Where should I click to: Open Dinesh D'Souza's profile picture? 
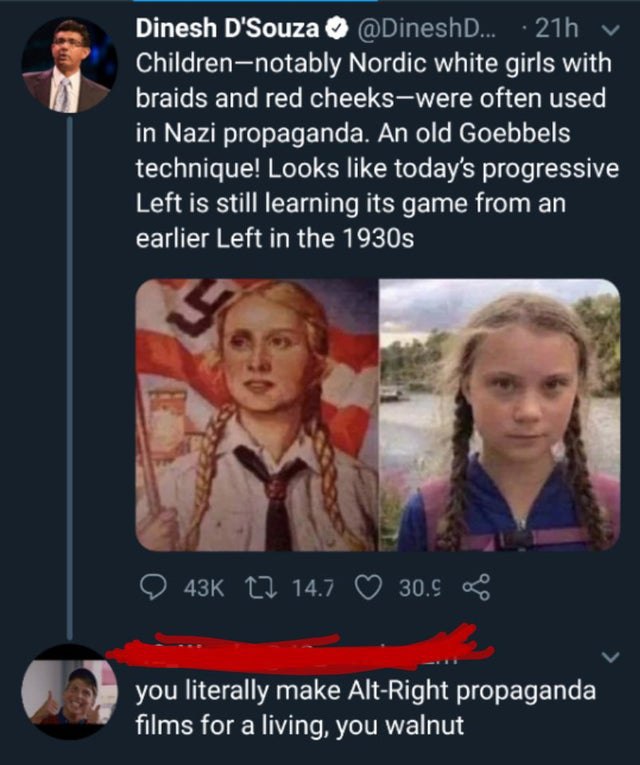[x=70, y=65]
